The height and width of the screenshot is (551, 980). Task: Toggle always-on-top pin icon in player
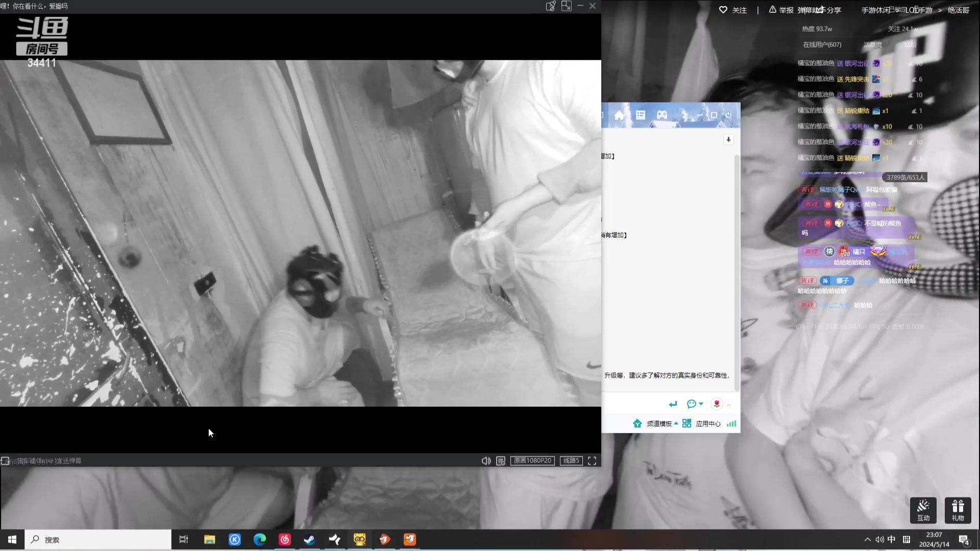coord(551,6)
